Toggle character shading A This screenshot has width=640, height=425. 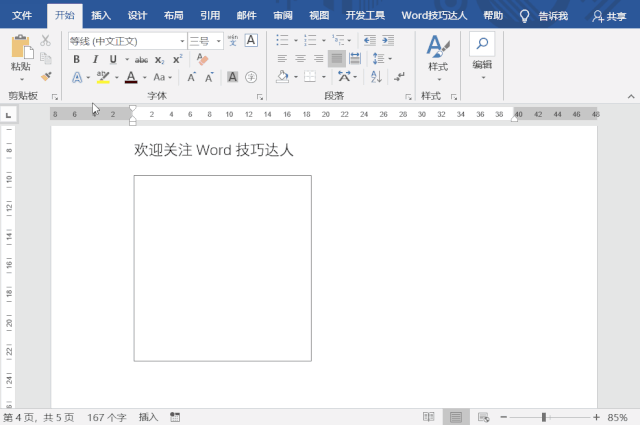(x=232, y=77)
